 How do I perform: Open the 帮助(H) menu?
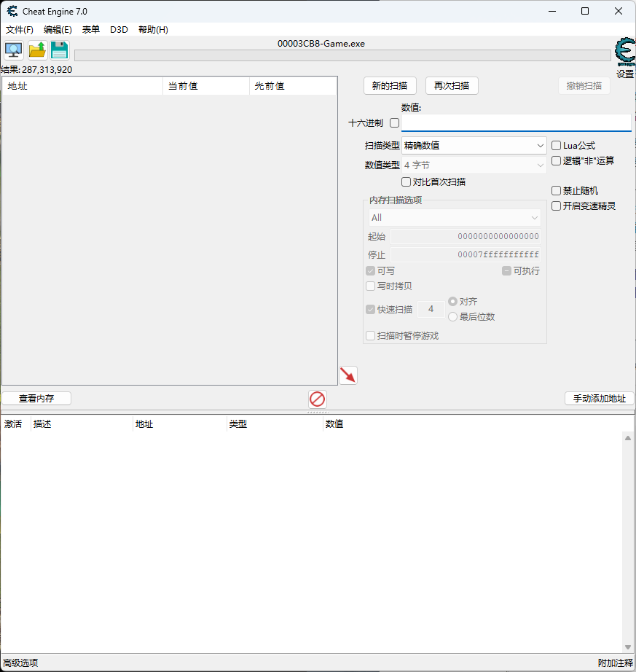click(153, 30)
